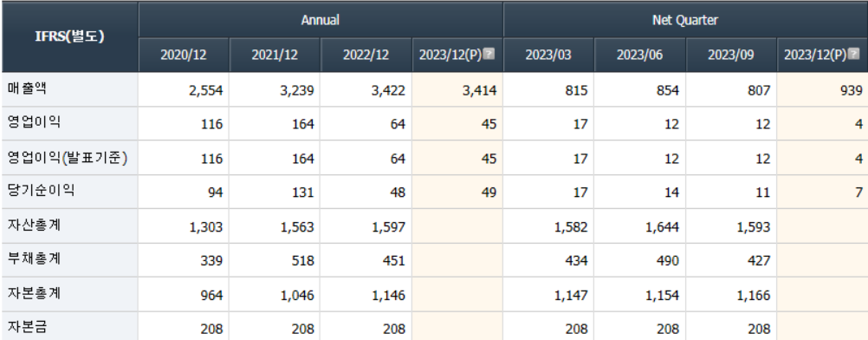The width and height of the screenshot is (868, 340).
Task: Select the 영업이익 row 2020/12 value 116
Action: (212, 124)
